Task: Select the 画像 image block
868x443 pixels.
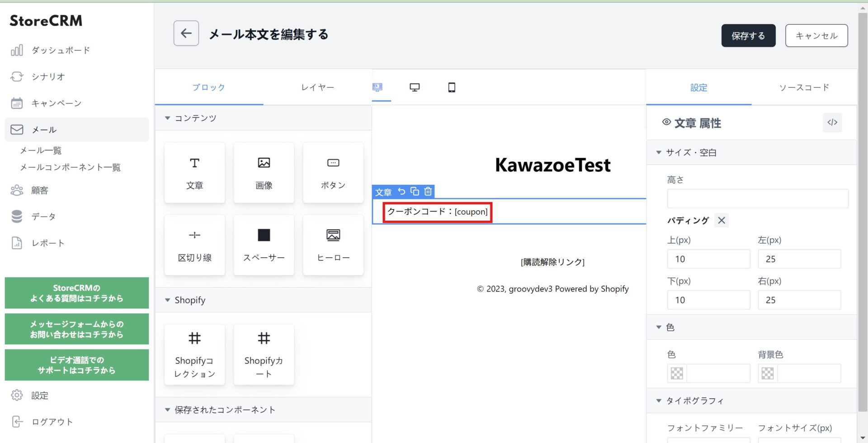Action: point(264,173)
